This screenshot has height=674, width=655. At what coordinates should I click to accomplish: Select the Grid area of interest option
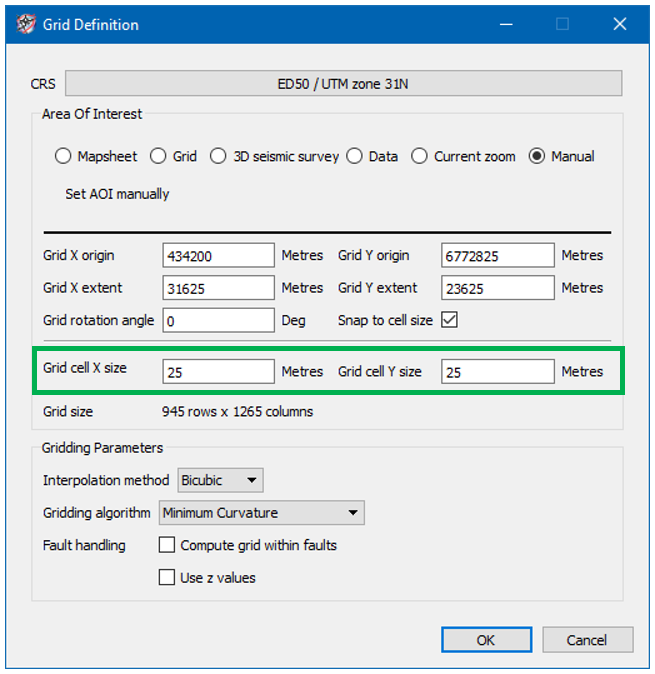(x=158, y=156)
